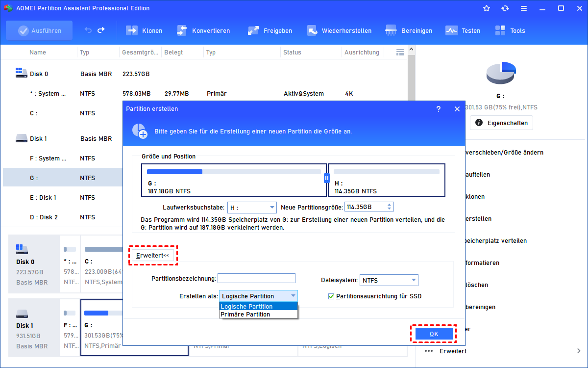Open the Wiederherstellen toolbar item
This screenshot has width=588, height=368.
tap(339, 30)
